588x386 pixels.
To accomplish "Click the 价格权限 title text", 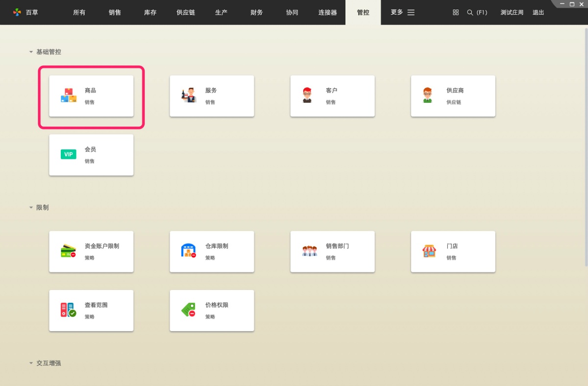I will (x=217, y=305).
